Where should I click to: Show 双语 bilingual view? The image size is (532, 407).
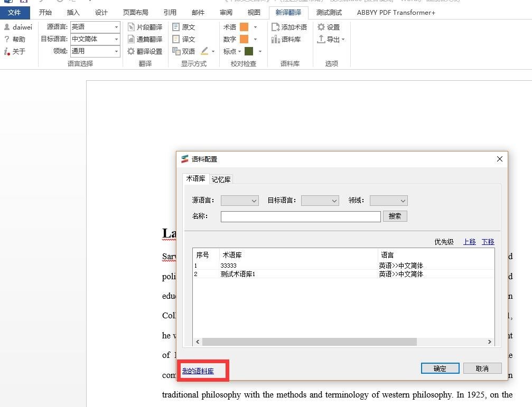click(183, 51)
